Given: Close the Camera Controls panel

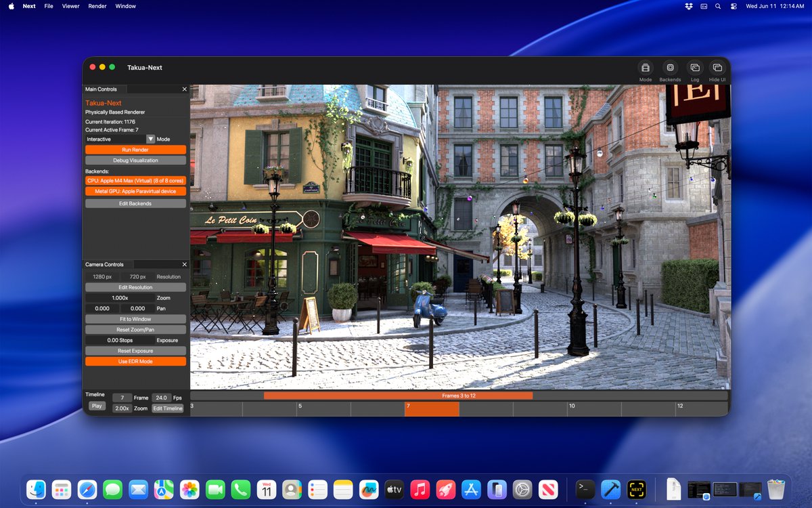Looking at the screenshot, I should tap(185, 264).
